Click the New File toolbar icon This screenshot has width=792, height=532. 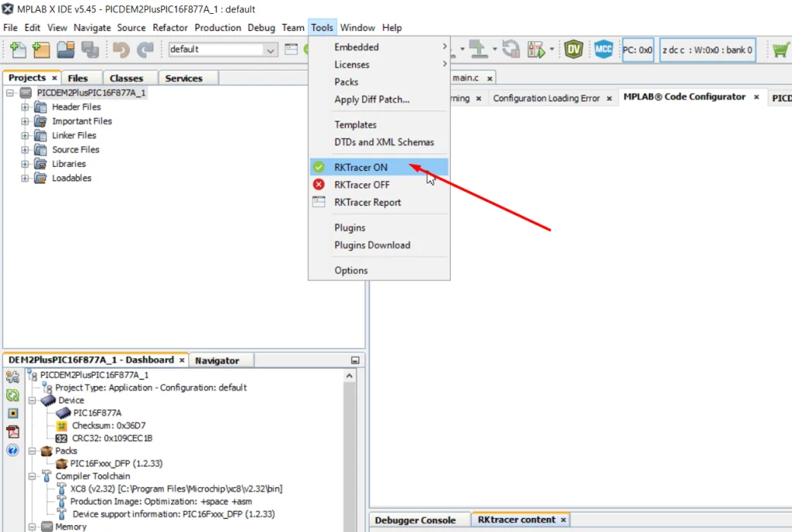(18, 49)
